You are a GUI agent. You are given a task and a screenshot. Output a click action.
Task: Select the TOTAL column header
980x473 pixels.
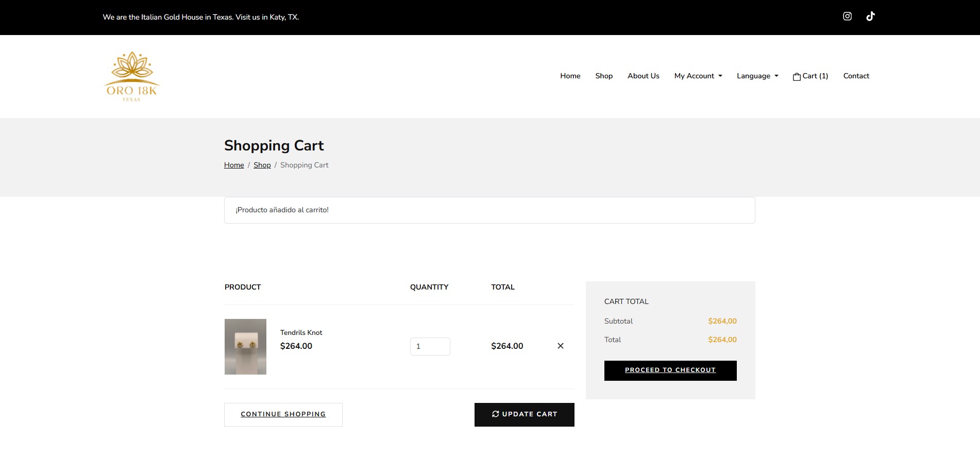coord(503,287)
